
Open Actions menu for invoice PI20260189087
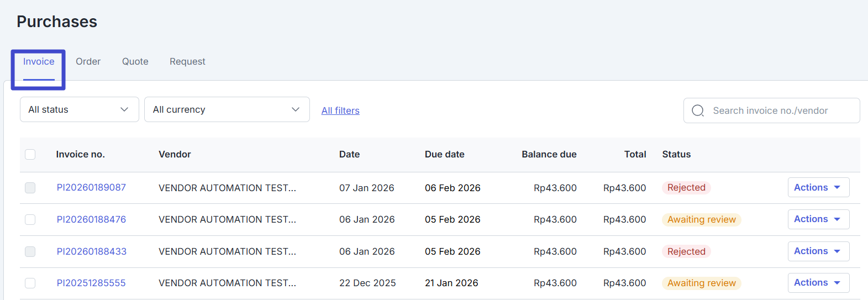(x=818, y=187)
